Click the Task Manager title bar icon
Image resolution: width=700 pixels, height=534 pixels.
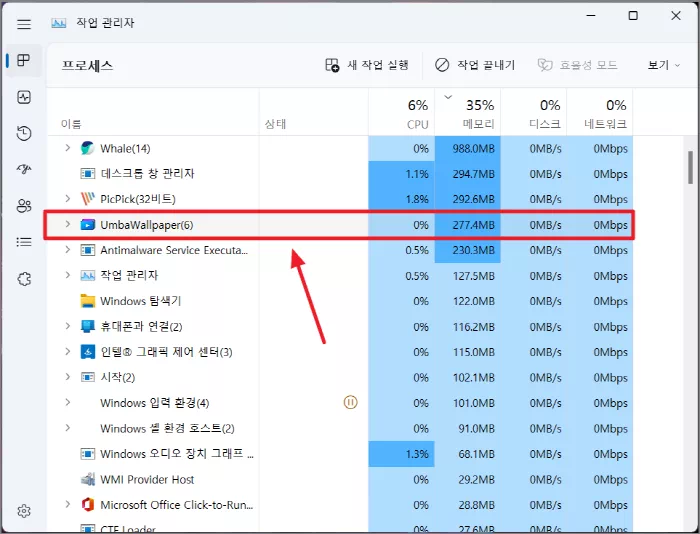tap(58, 23)
